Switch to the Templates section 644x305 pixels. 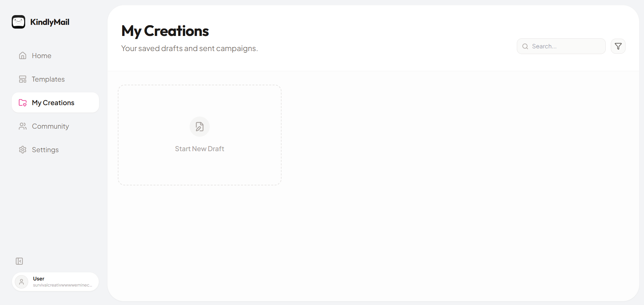point(48,79)
